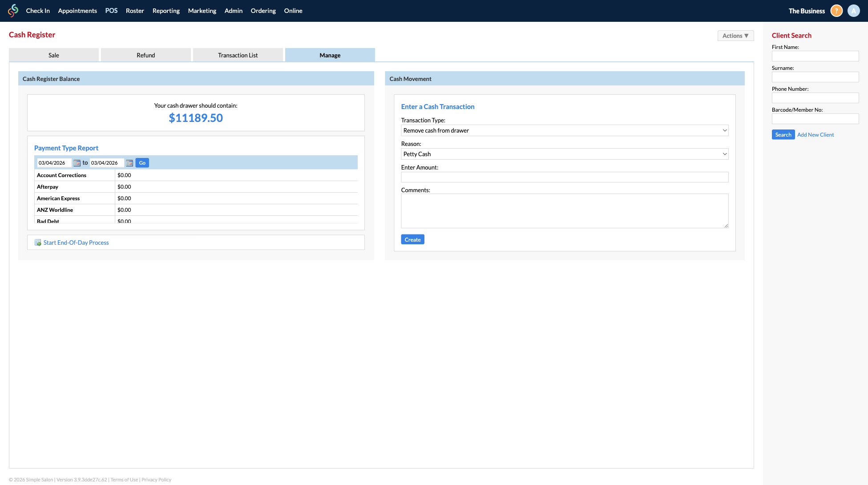Open the Admin menu

233,10
